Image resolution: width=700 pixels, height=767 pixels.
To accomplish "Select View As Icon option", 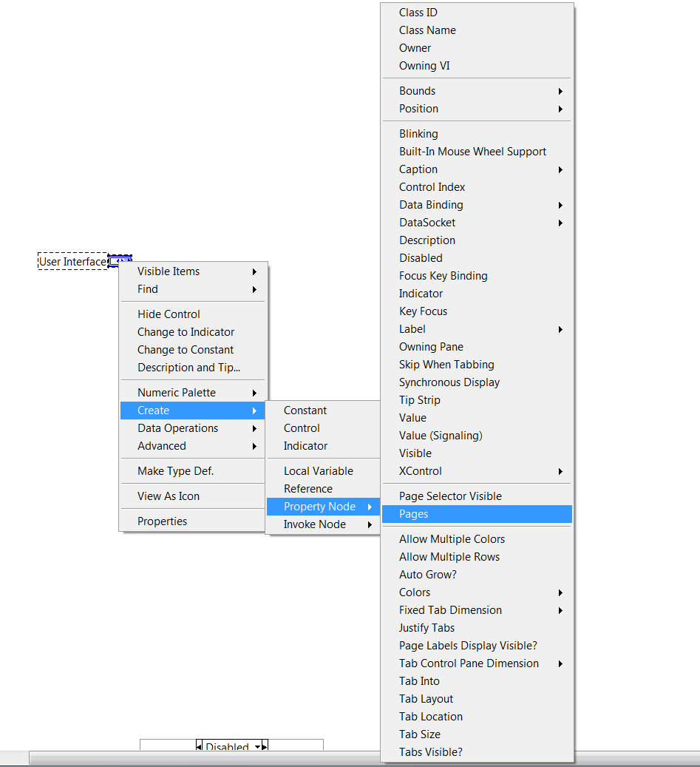I will pos(168,496).
